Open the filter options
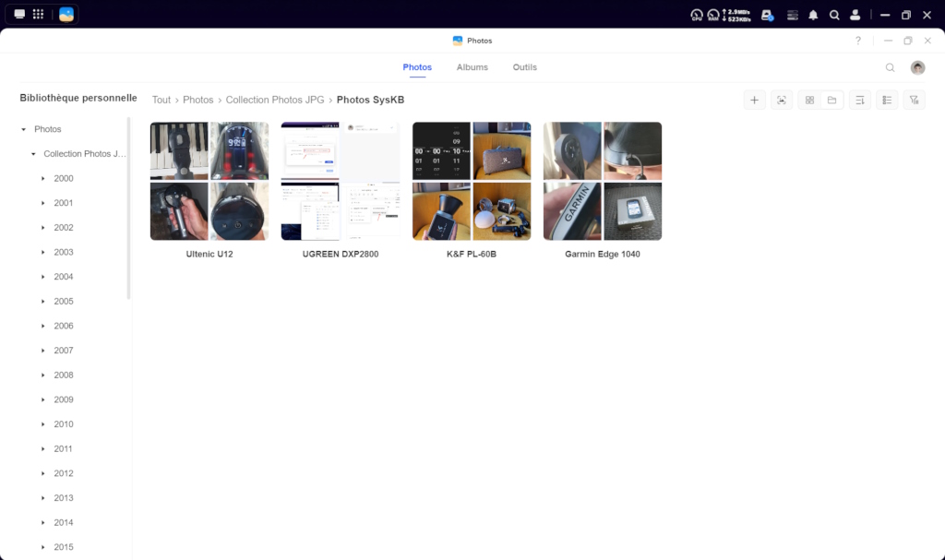Screen dimensions: 945x560 click(x=915, y=100)
